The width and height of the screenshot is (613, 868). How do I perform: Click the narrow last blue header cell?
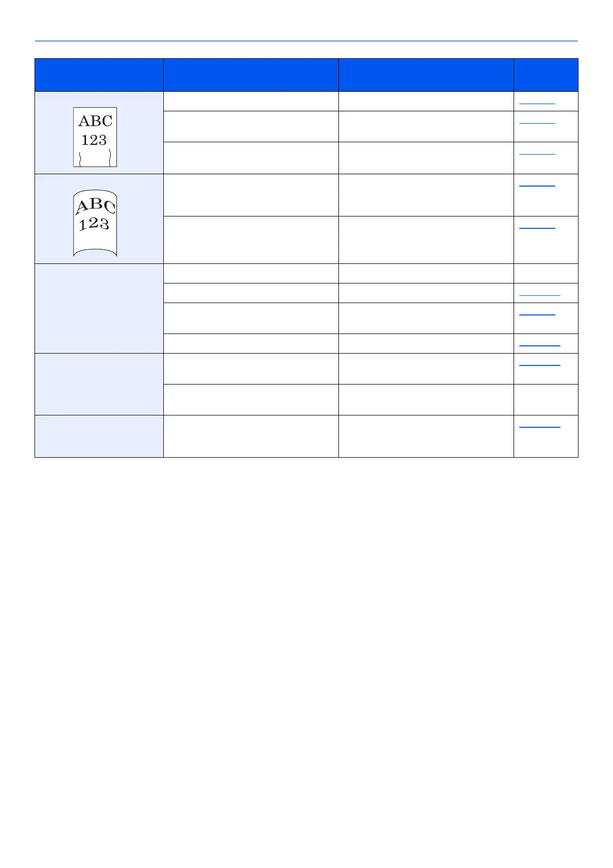546,75
